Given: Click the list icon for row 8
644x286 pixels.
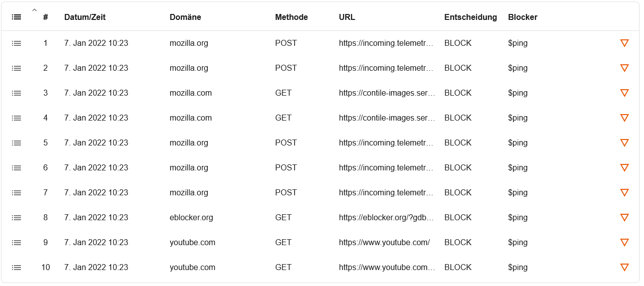Looking at the screenshot, I should 16,218.
